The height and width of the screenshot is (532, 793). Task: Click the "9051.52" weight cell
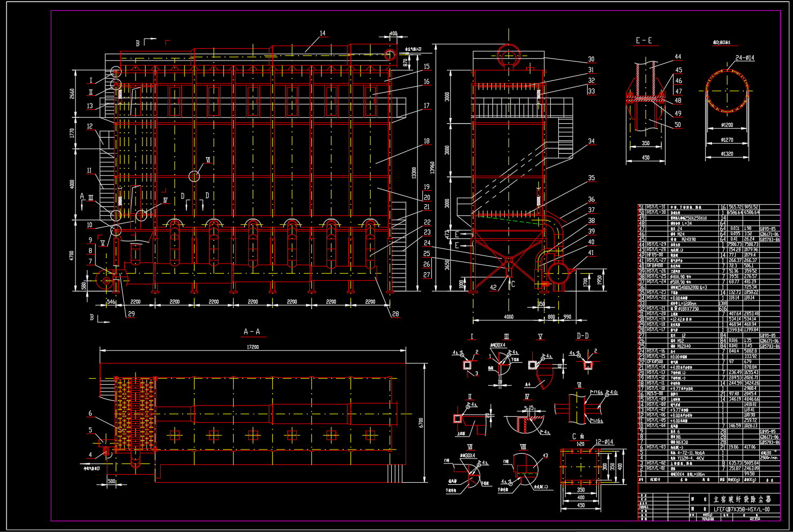(751, 207)
